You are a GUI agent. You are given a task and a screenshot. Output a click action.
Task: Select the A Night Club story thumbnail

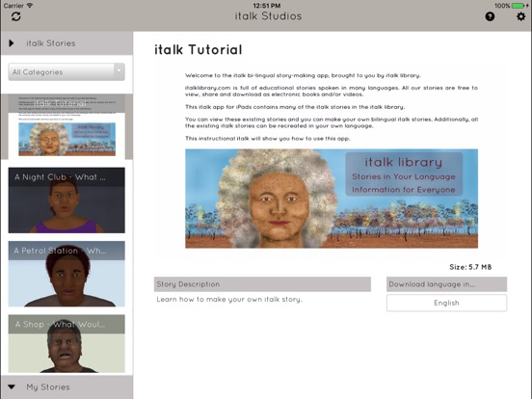(66, 200)
